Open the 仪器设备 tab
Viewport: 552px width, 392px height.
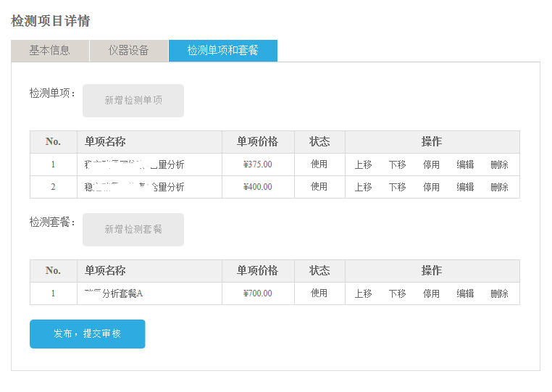click(x=129, y=51)
